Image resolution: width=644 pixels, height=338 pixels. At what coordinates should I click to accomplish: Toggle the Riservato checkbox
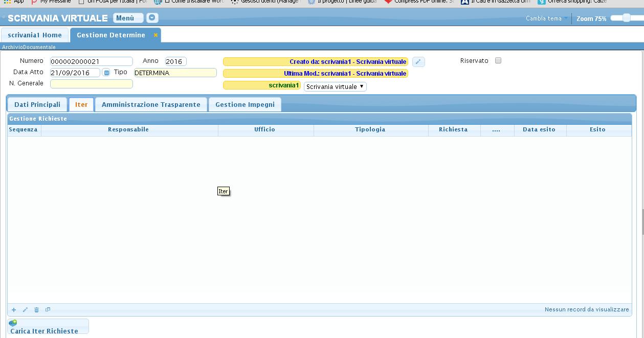tap(498, 60)
